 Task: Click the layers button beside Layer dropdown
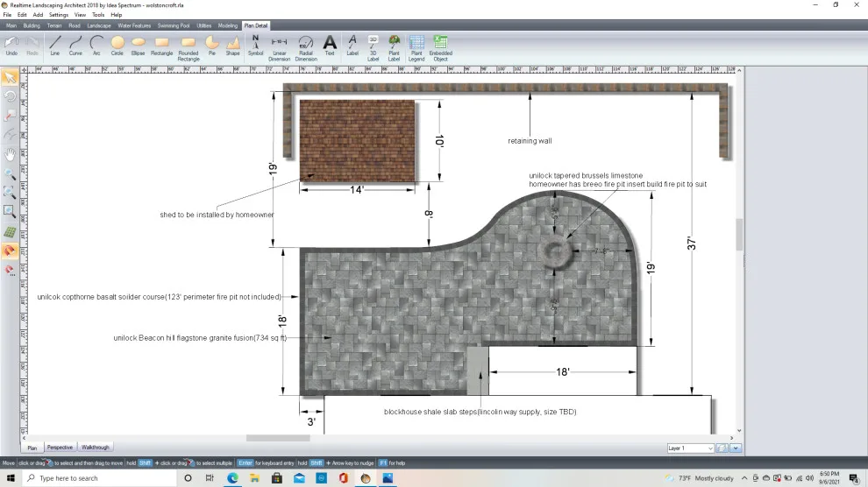722,448
